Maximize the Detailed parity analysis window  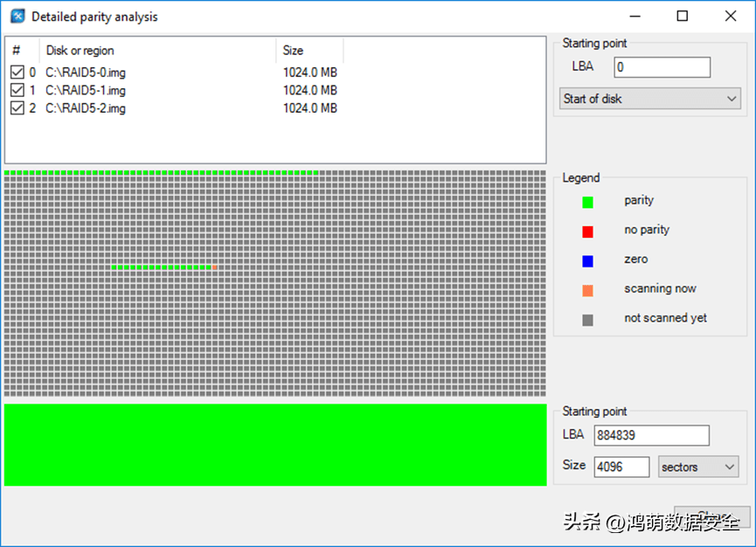pyautogui.click(x=683, y=16)
